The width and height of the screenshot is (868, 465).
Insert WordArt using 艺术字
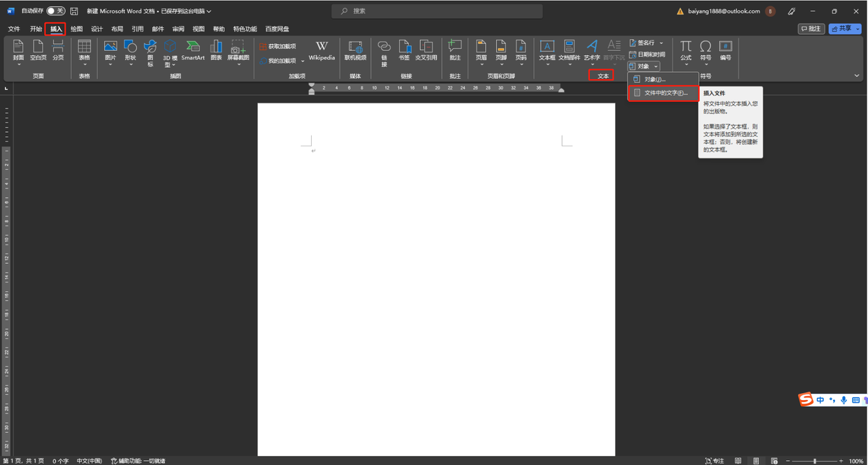592,50
